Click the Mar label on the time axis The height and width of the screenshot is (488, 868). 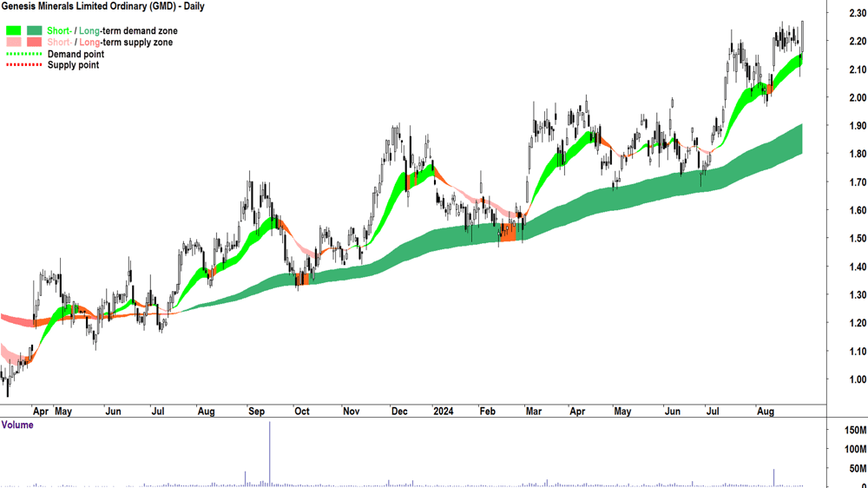coord(534,412)
